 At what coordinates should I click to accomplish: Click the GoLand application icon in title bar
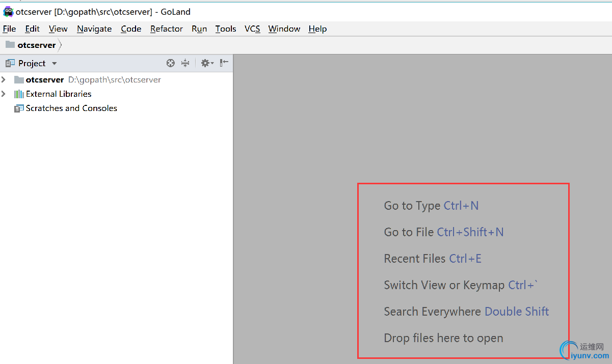[x=8, y=12]
